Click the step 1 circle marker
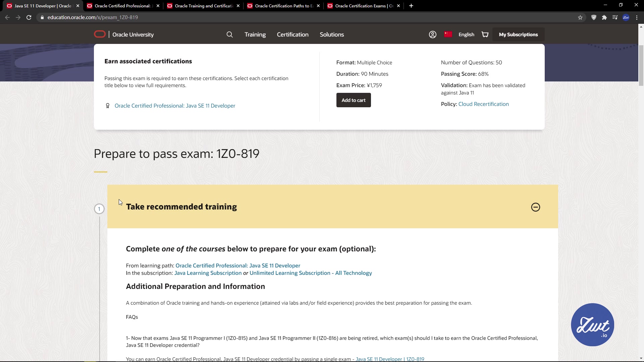The height and width of the screenshot is (362, 644). [99, 209]
